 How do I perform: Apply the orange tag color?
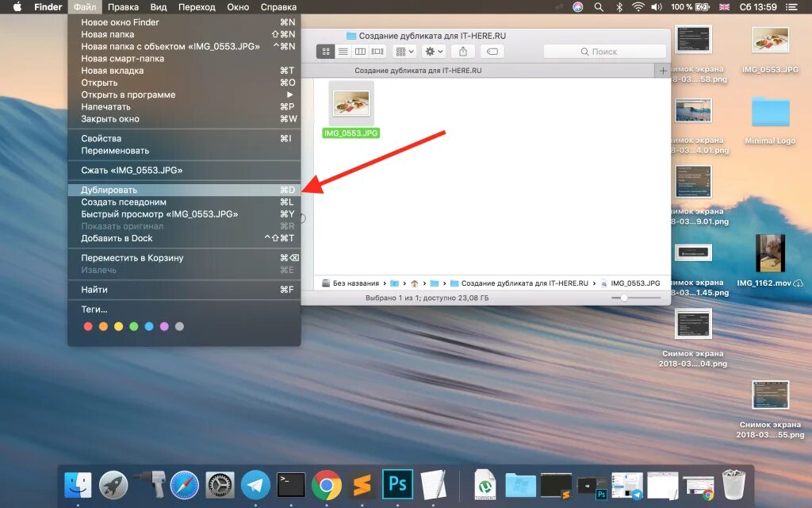(103, 326)
